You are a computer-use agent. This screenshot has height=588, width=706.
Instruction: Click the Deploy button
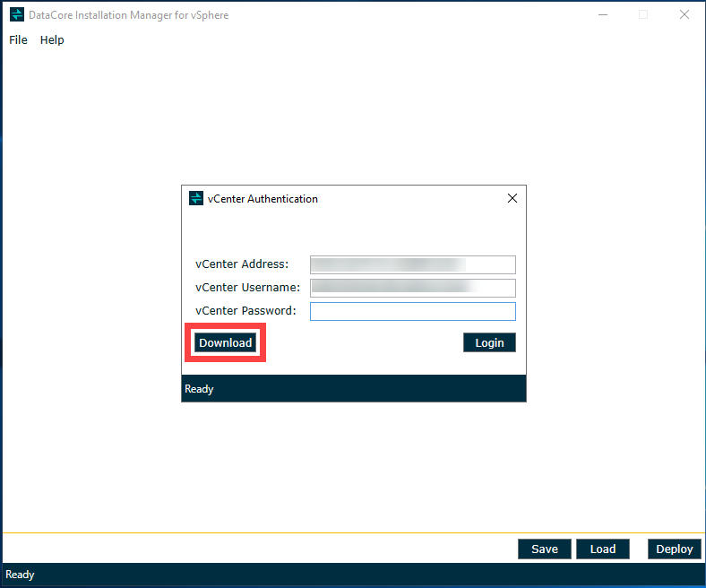pos(674,549)
